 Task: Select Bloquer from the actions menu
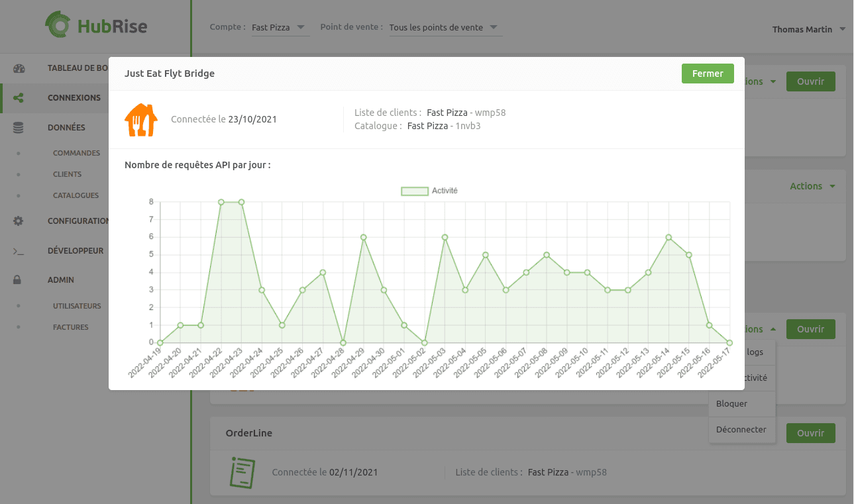click(732, 404)
